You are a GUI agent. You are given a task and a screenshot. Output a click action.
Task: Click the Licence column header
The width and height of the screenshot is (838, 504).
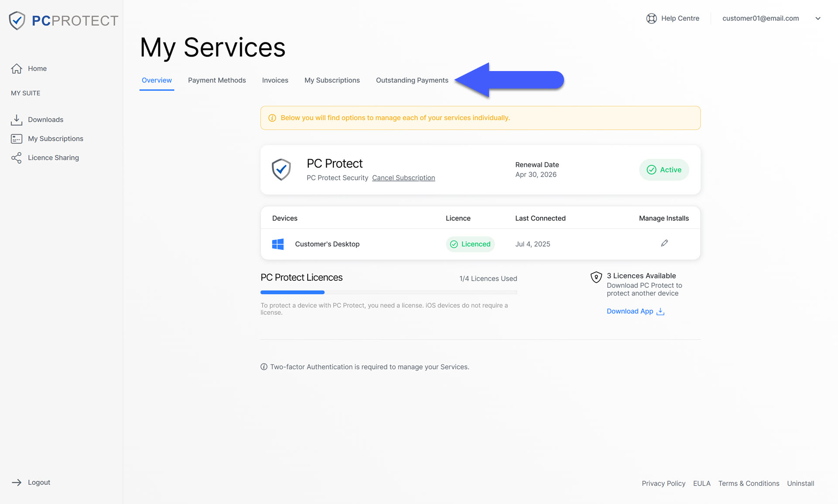[458, 218]
